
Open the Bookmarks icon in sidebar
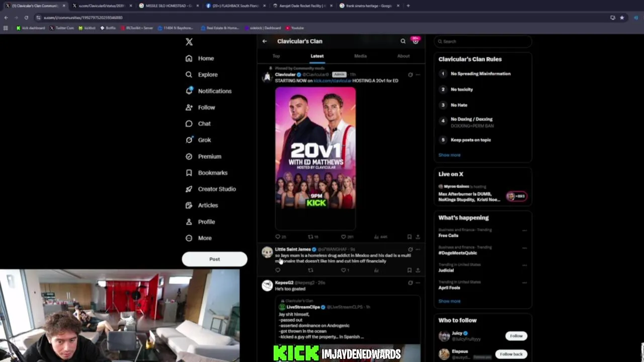click(189, 172)
